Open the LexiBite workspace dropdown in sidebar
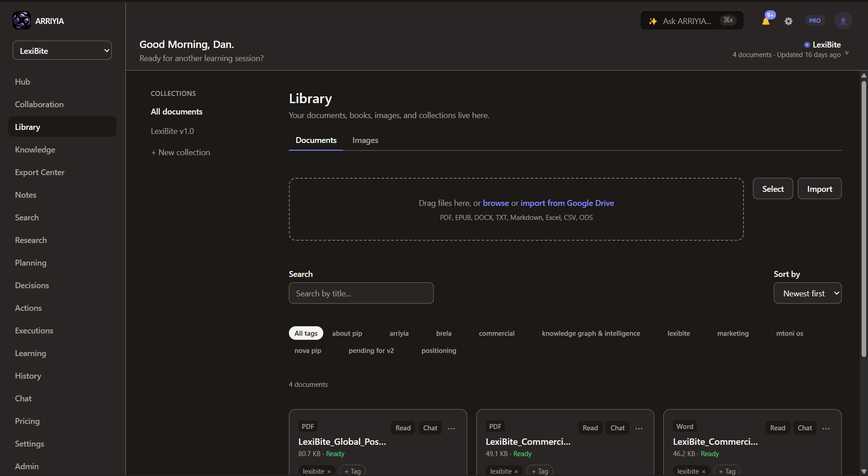The image size is (868, 476). (62, 51)
